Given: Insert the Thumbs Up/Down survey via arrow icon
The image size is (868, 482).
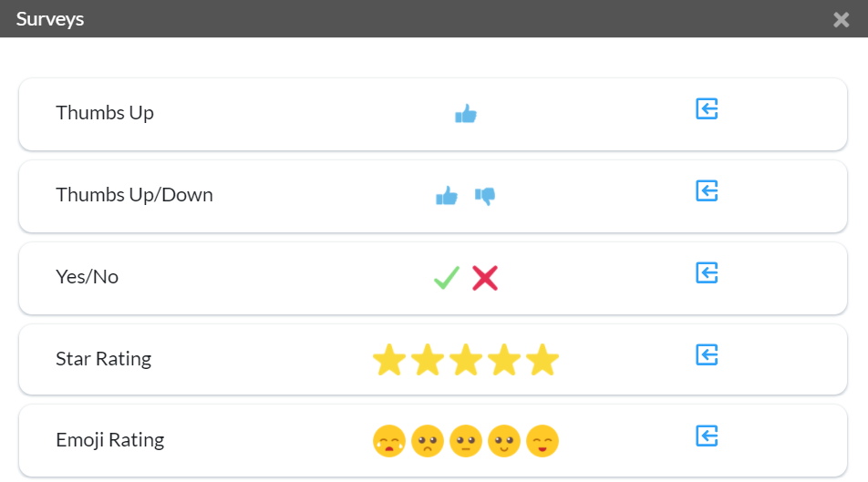Looking at the screenshot, I should coord(707,191).
